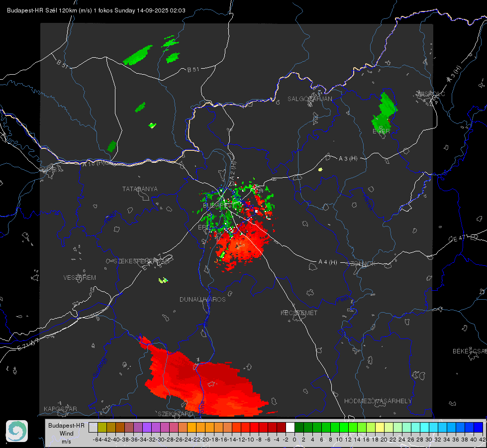Click the small yellow echo below 'A 3 (H)'

pyautogui.click(x=320, y=169)
